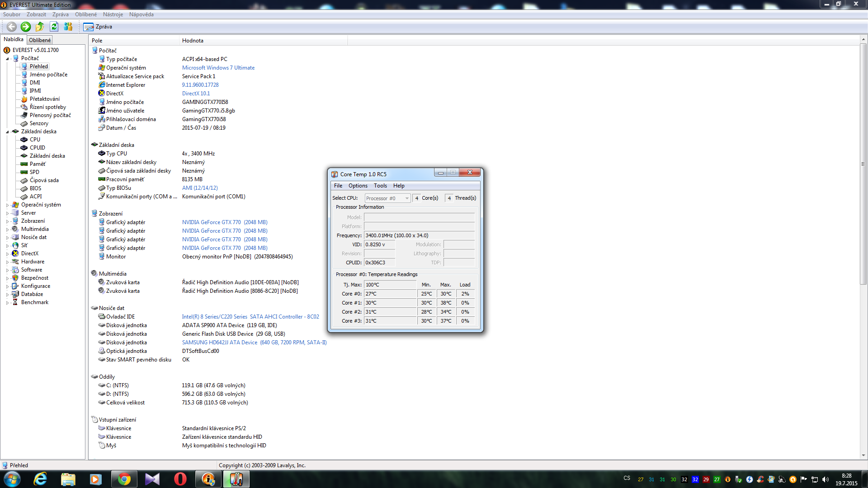The image size is (868, 488).
Task: Expand the Multimédia tree node
Action: click(7, 230)
